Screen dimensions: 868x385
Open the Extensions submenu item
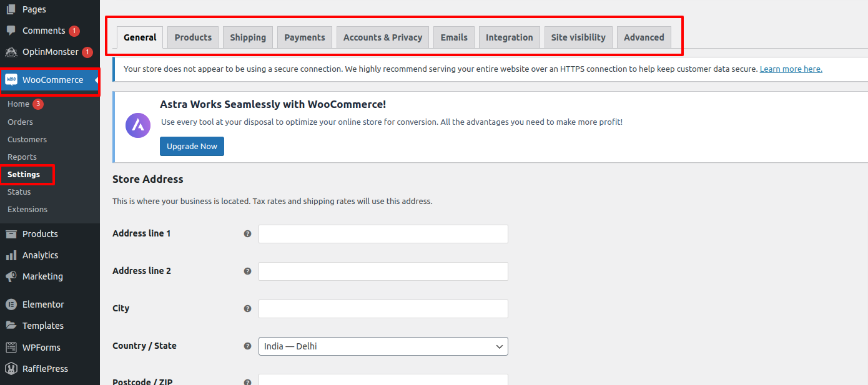pyautogui.click(x=27, y=209)
